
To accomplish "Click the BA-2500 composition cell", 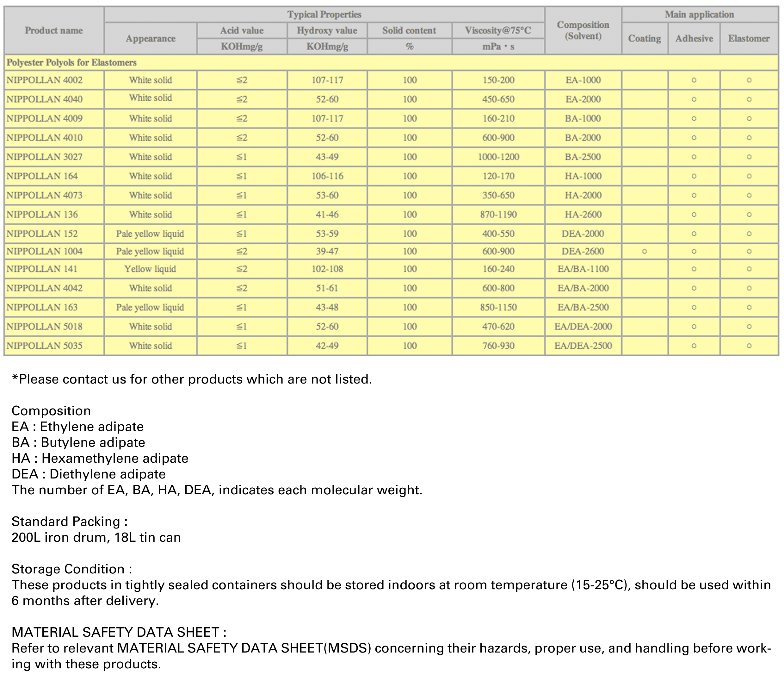I will pyautogui.click(x=583, y=157).
